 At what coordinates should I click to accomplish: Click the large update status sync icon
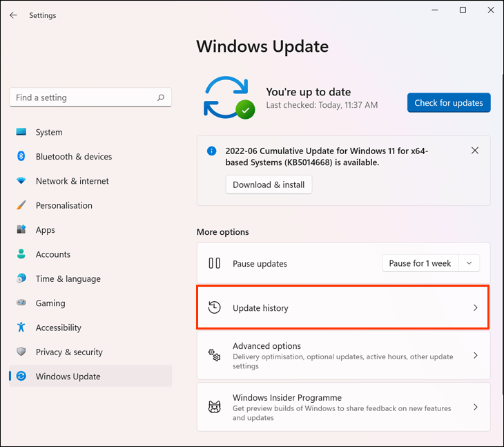click(229, 98)
